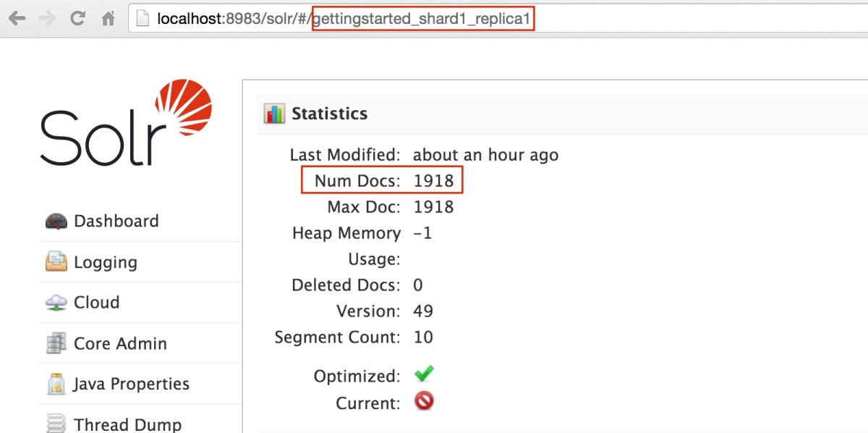Click the Core Admin server icon
Viewport: 868px width, 433px height.
[x=56, y=343]
